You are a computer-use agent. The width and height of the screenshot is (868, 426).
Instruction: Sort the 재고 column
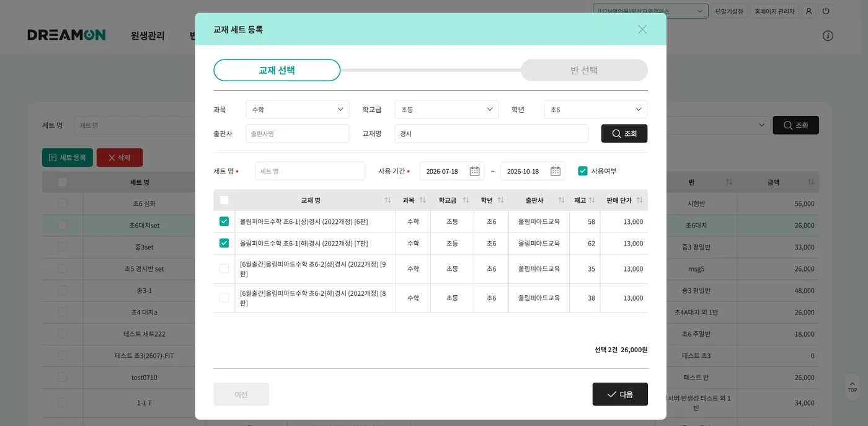[x=591, y=200]
